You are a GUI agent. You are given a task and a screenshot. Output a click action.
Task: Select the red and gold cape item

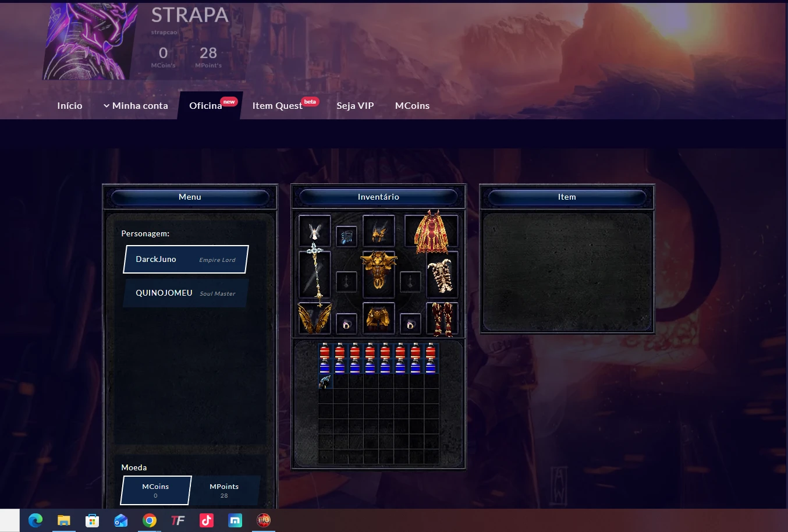431,232
